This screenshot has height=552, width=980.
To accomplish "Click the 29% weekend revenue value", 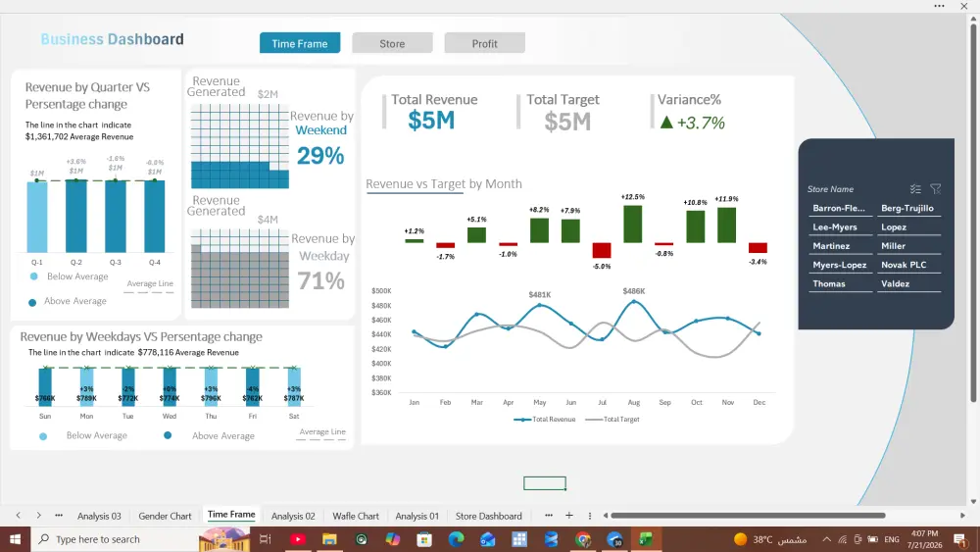I will [320, 156].
